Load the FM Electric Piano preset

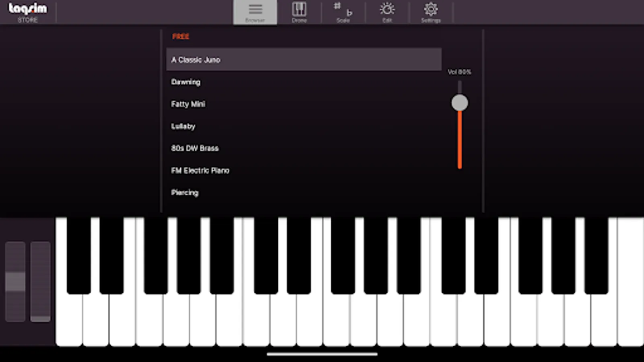click(x=304, y=170)
